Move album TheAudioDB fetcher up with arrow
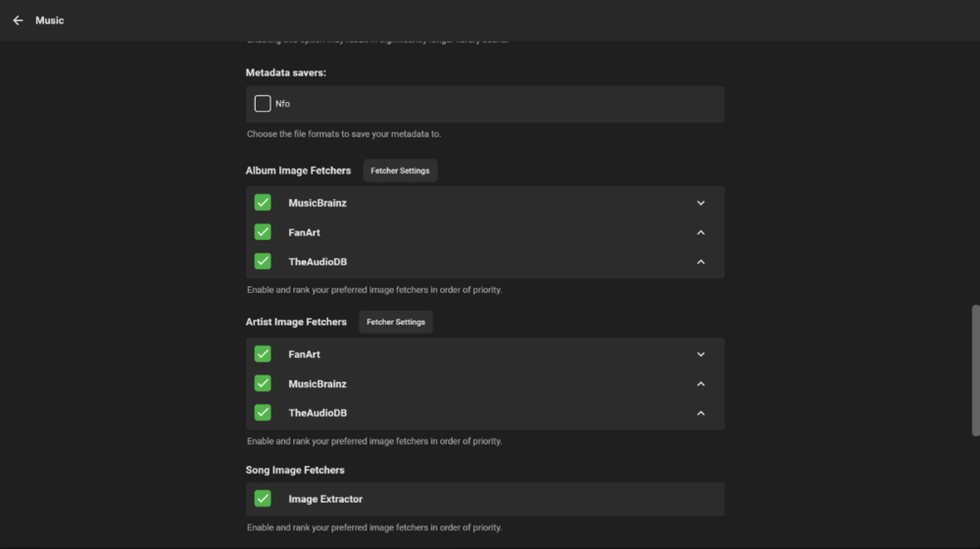980x549 pixels. [x=701, y=262]
